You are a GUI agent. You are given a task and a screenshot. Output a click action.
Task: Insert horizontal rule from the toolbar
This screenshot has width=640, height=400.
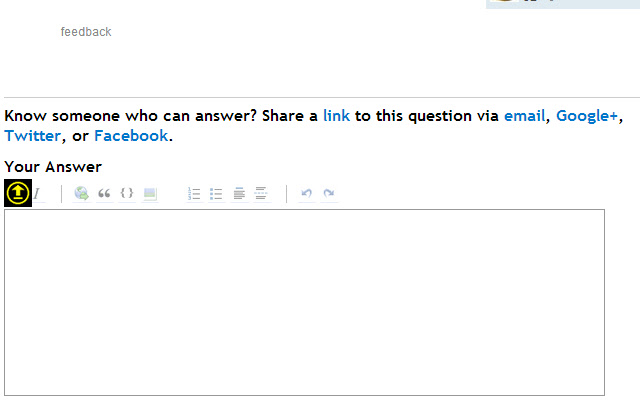pyautogui.click(x=261, y=193)
